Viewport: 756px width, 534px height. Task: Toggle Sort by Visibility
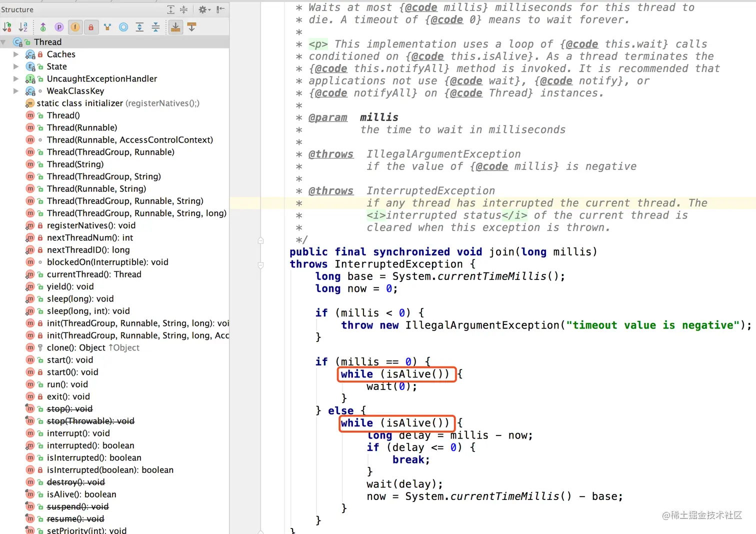(7, 27)
